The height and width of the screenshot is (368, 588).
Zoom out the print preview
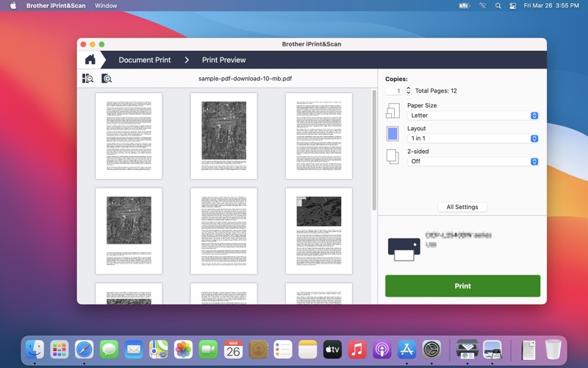pyautogui.click(x=87, y=79)
